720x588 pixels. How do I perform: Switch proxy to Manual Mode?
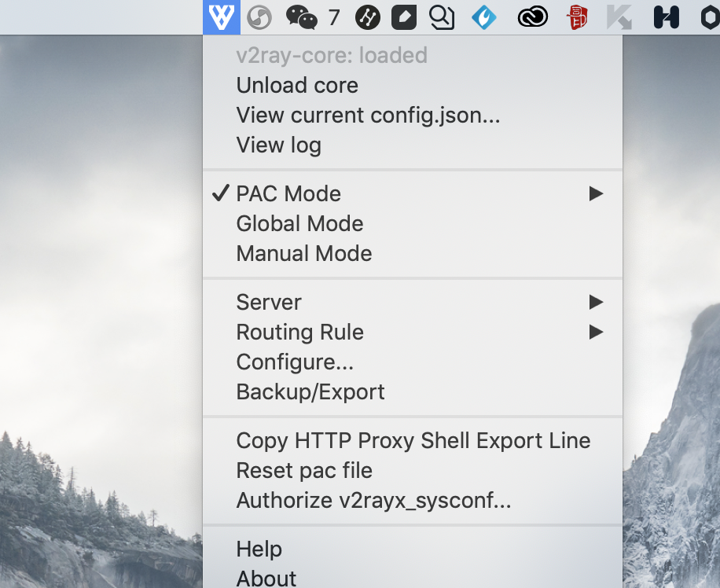click(x=304, y=253)
